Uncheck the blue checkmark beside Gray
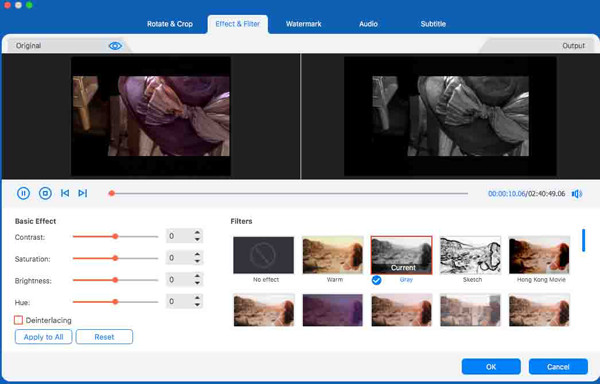This screenshot has height=384, width=600. pos(377,280)
